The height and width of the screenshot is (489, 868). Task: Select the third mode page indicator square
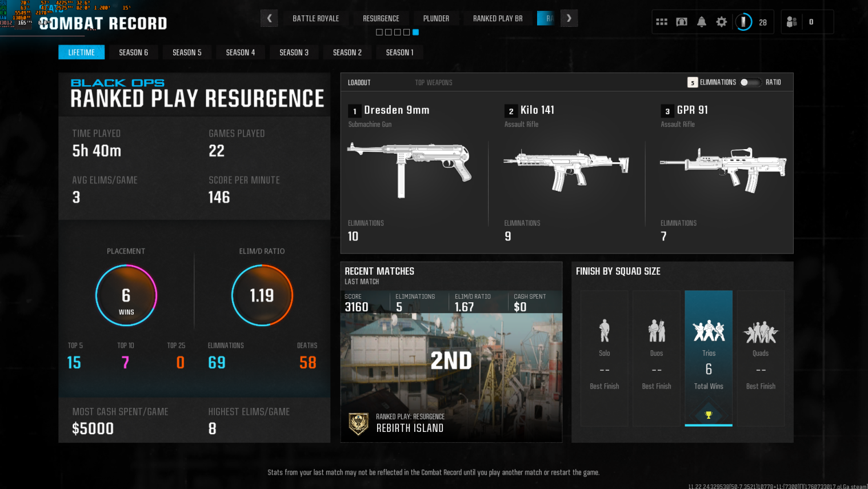(x=398, y=33)
